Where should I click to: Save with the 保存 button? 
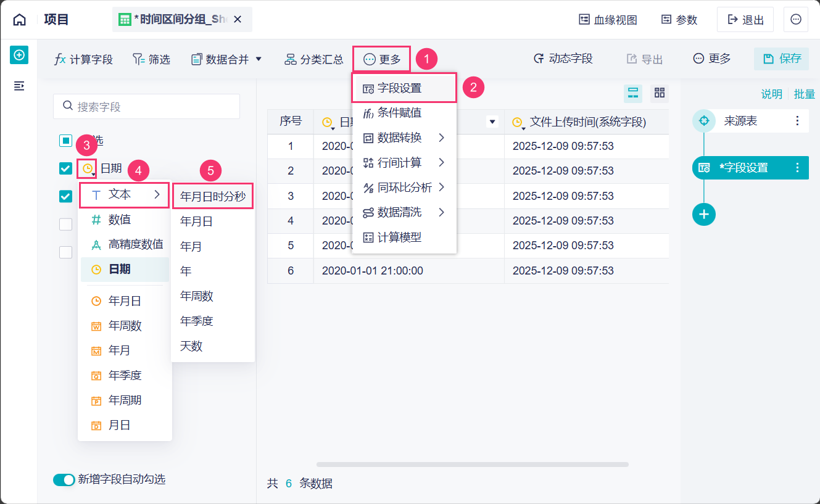pos(782,59)
